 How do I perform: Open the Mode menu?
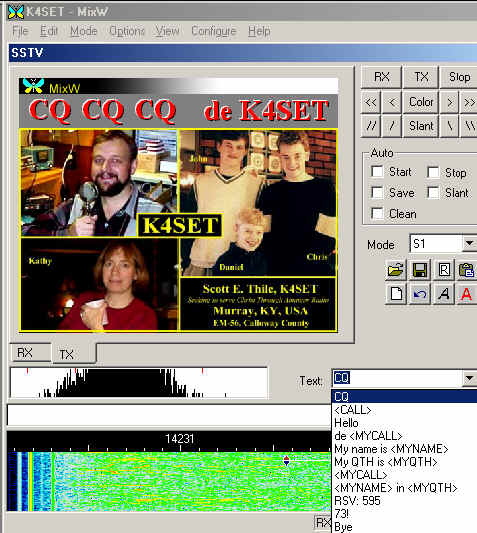(x=84, y=31)
